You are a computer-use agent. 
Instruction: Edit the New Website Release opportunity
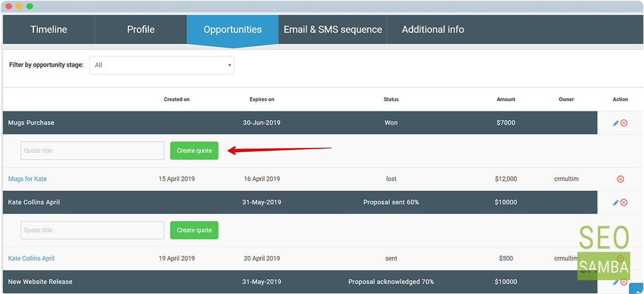(615, 282)
